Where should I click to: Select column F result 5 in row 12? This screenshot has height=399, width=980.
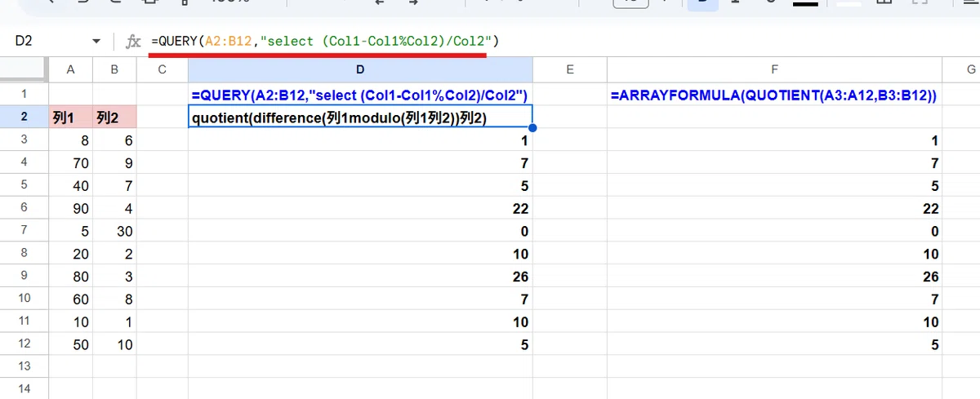point(774,344)
